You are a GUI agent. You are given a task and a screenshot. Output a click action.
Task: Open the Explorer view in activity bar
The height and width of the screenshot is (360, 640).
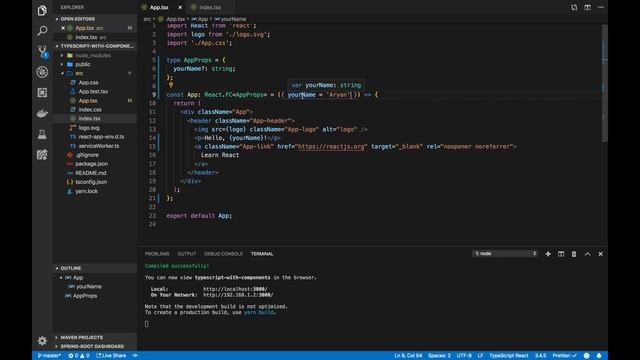pyautogui.click(x=42, y=10)
